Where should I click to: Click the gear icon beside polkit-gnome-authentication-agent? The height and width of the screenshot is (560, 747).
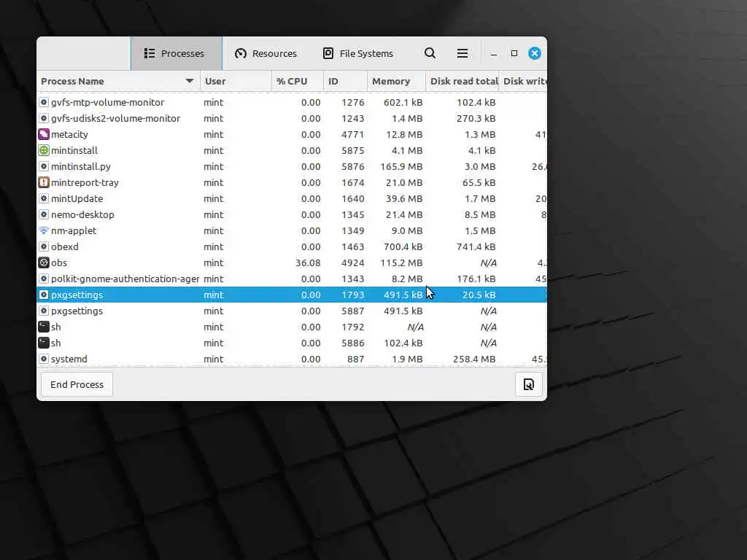(44, 279)
